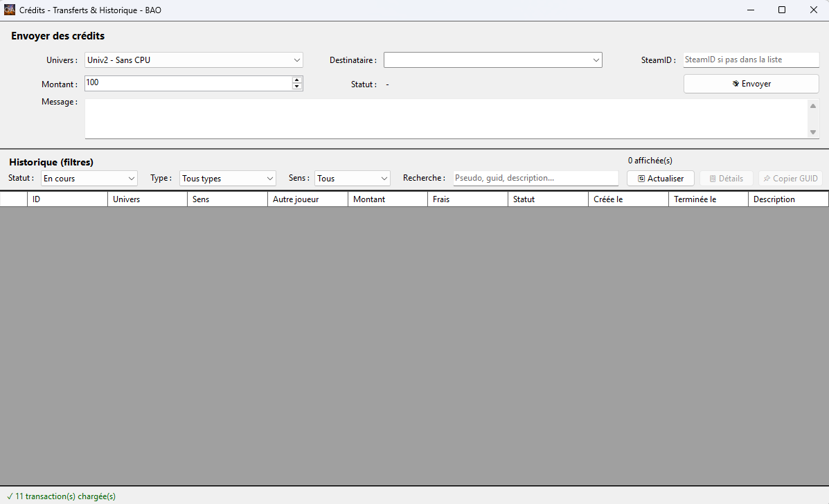Open the Type filter dropdown
Viewport: 829px width, 504px height.
click(227, 179)
